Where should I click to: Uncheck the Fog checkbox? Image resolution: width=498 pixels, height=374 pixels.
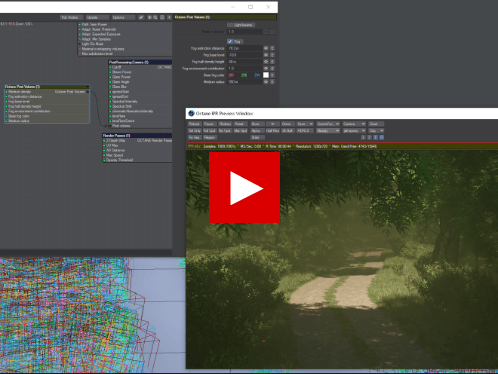tap(230, 41)
